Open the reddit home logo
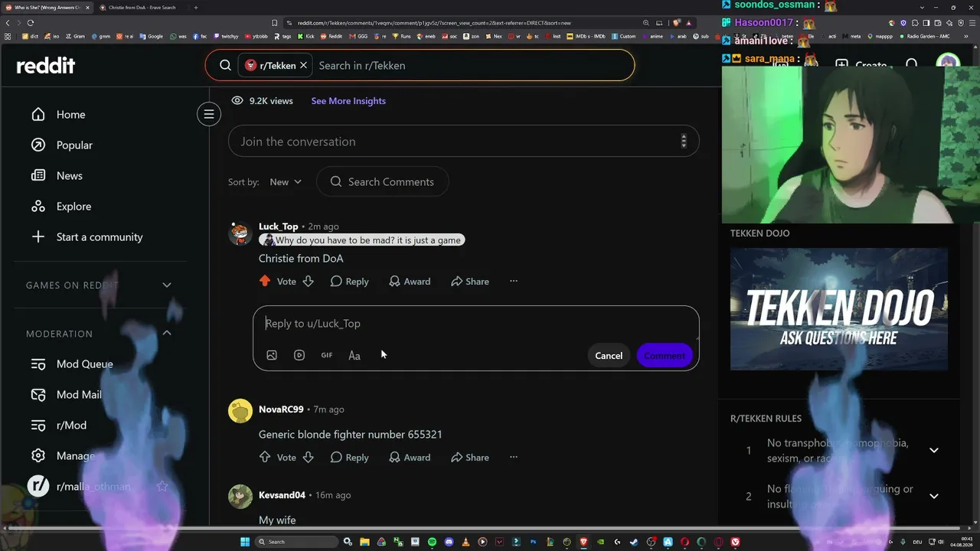The width and height of the screenshot is (980, 551). 46,66
